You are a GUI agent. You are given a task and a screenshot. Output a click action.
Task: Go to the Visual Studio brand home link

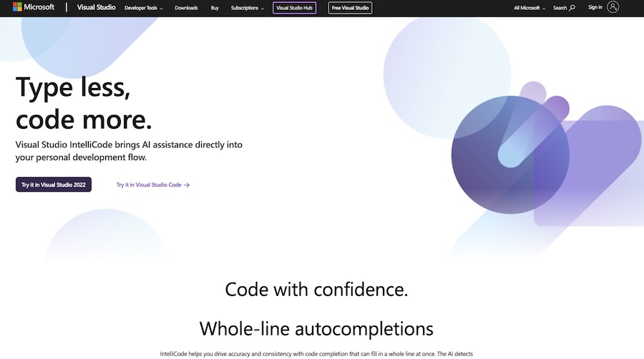97,7
